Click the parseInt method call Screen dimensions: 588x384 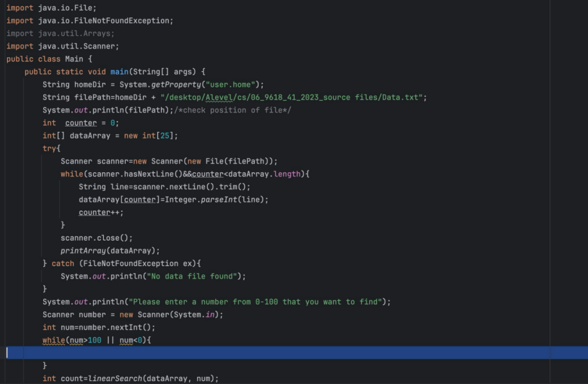coord(219,200)
